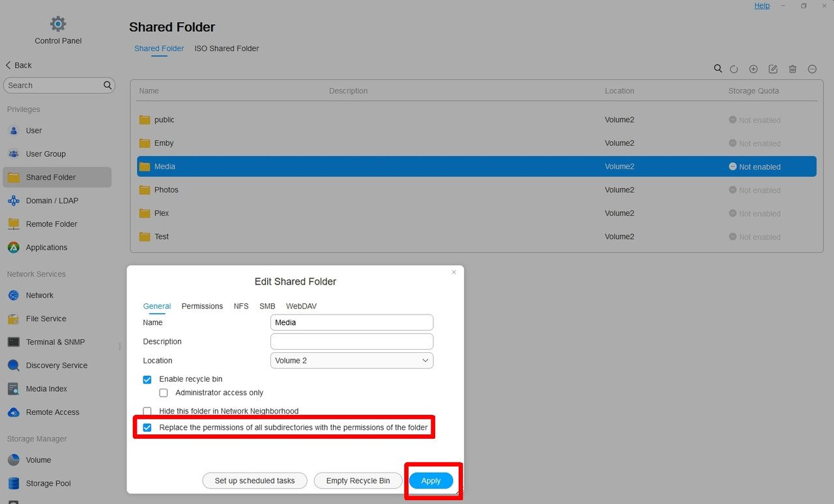
Task: Open search in shared folder toolbar
Action: [x=718, y=68]
